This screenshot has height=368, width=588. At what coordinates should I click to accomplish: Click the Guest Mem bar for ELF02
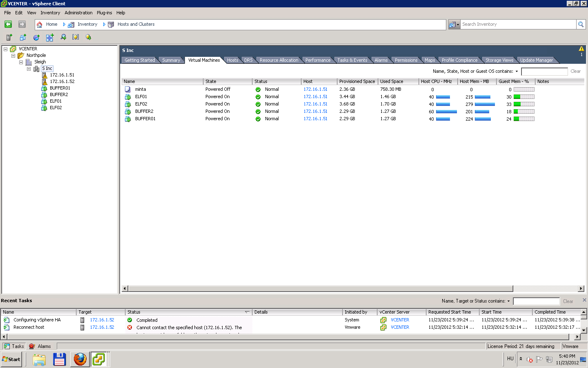click(524, 104)
